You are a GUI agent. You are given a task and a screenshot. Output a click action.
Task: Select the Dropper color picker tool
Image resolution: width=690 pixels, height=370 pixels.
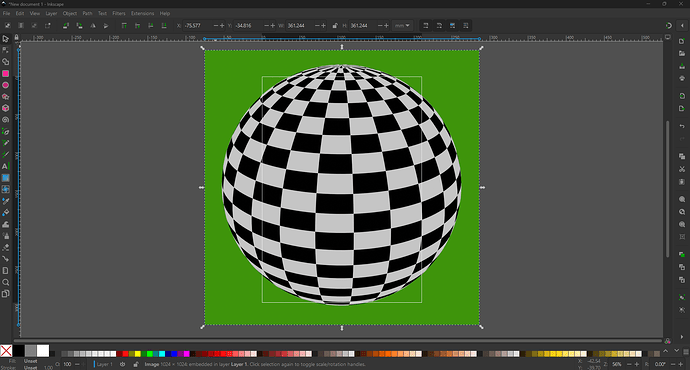(5, 201)
